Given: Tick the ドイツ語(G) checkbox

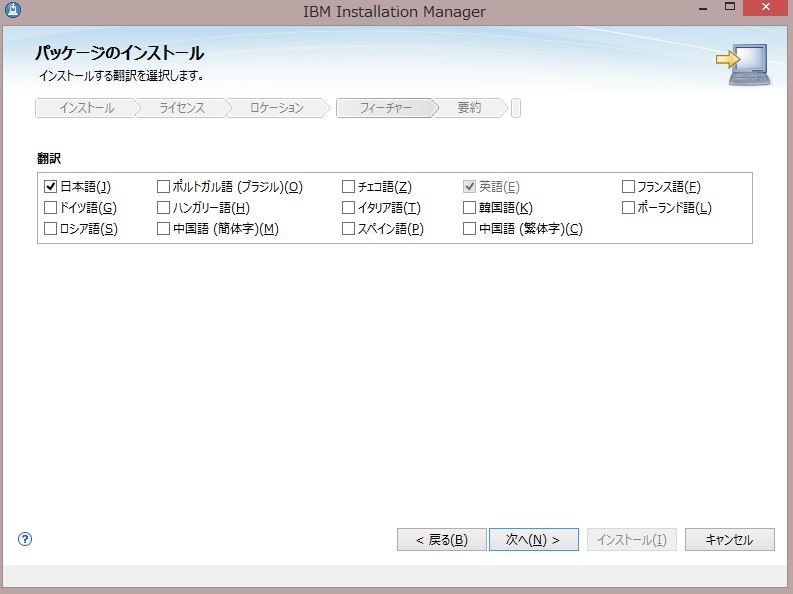Looking at the screenshot, I should click(x=50, y=208).
